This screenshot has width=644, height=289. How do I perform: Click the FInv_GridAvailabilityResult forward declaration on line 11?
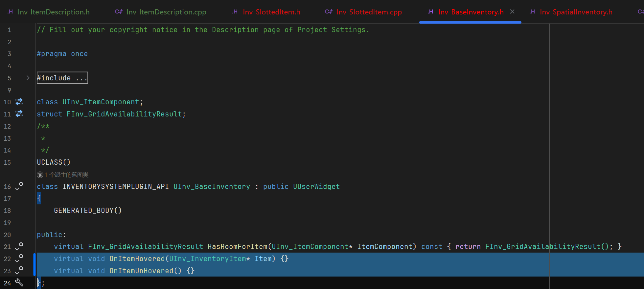pos(124,114)
